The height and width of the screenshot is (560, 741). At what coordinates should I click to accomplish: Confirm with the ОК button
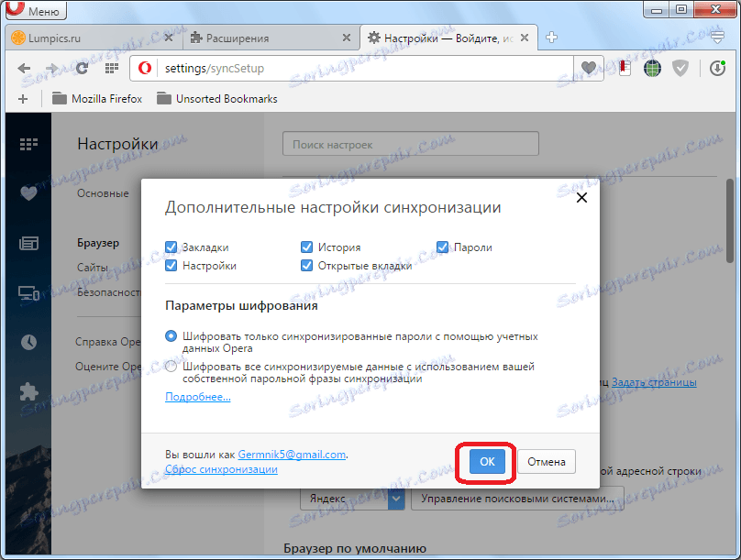click(x=487, y=461)
